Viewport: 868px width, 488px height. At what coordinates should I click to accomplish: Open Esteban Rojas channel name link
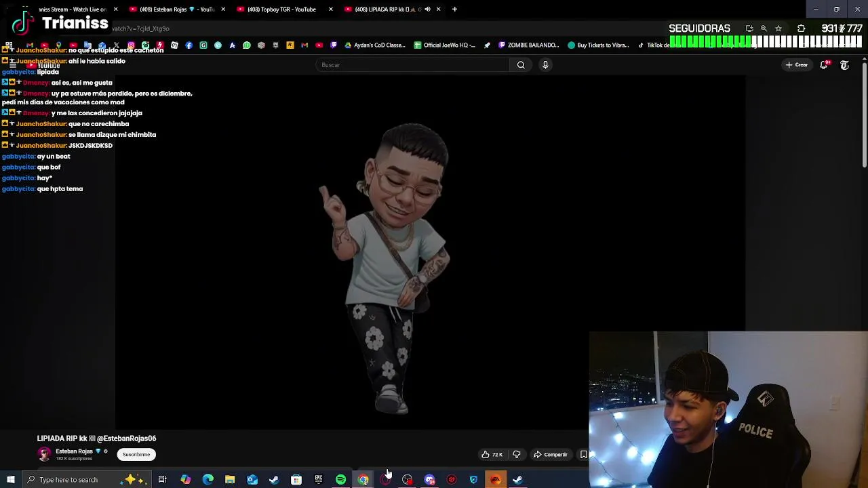[74, 451]
